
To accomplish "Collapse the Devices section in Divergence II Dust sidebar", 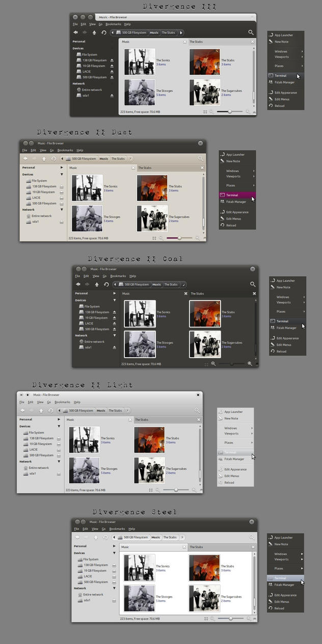I will point(62,174).
